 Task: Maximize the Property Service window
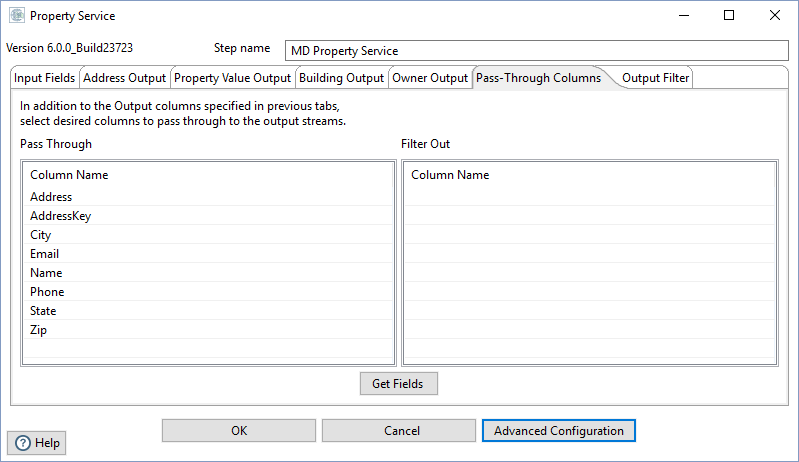(x=729, y=16)
